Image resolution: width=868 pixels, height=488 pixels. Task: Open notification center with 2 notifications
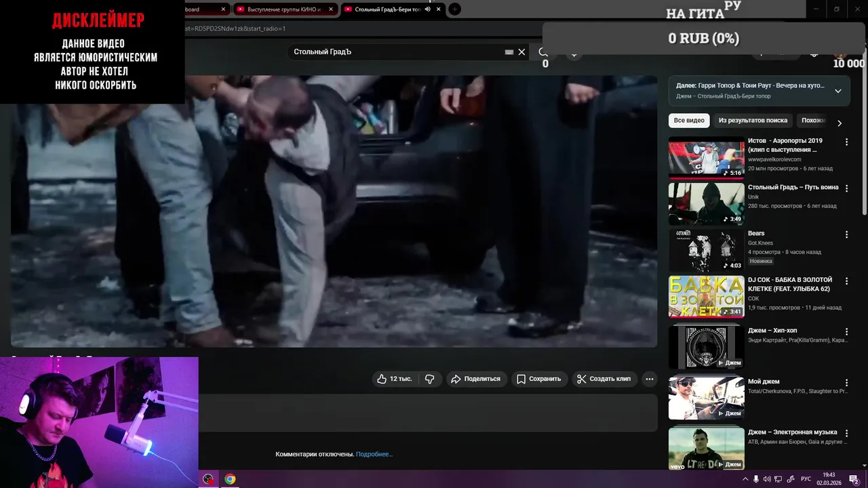(x=854, y=480)
